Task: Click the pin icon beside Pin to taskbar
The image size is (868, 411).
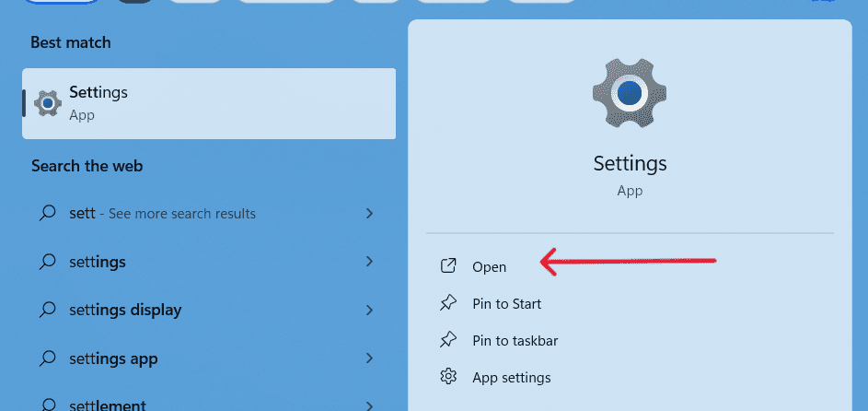Action: pos(448,340)
